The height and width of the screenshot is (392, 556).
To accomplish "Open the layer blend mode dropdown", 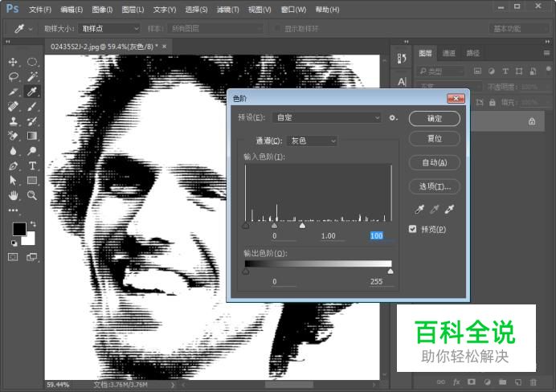I will click(450, 86).
